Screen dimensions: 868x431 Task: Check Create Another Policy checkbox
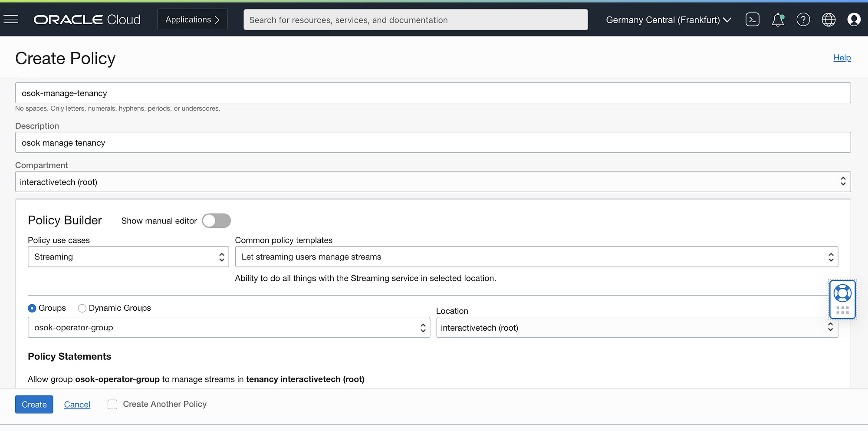[112, 405]
